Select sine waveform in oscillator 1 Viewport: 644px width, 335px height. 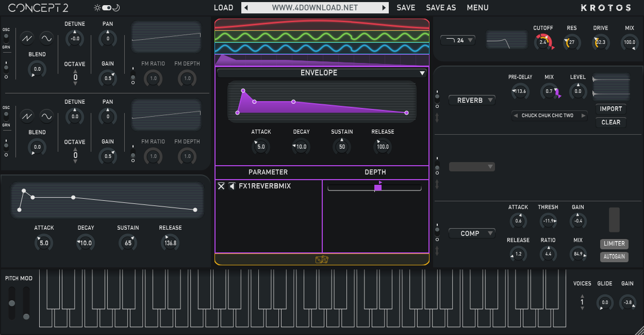(x=46, y=38)
